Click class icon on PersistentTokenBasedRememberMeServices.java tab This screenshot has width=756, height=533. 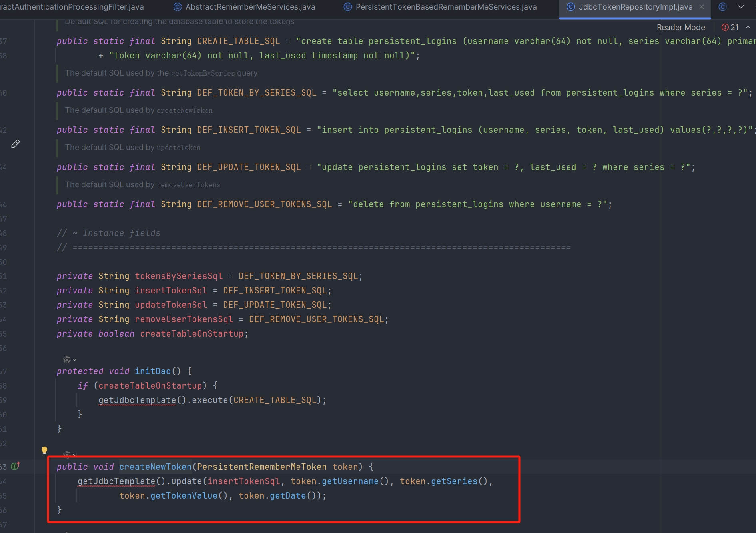(x=348, y=7)
